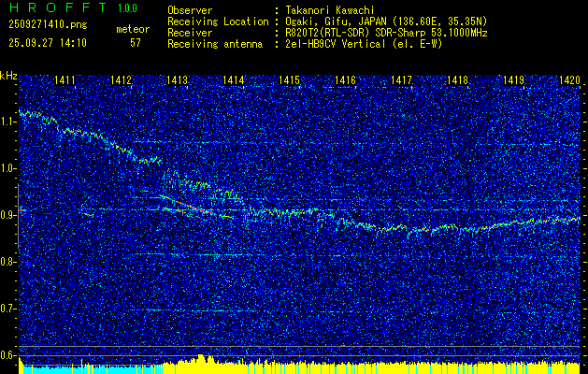
Task: Select the 0.9 frequency axis label
Action: (x=8, y=215)
